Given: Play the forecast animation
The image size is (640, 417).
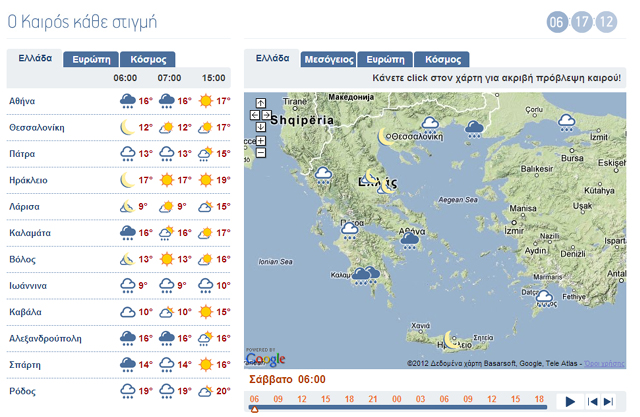Looking at the screenshot, I should pyautogui.click(x=570, y=401).
